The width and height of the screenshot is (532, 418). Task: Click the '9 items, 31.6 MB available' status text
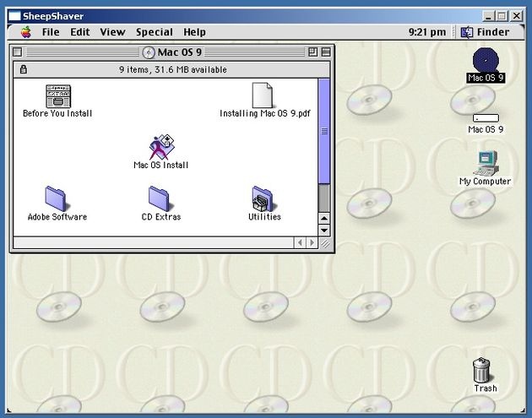[173, 69]
